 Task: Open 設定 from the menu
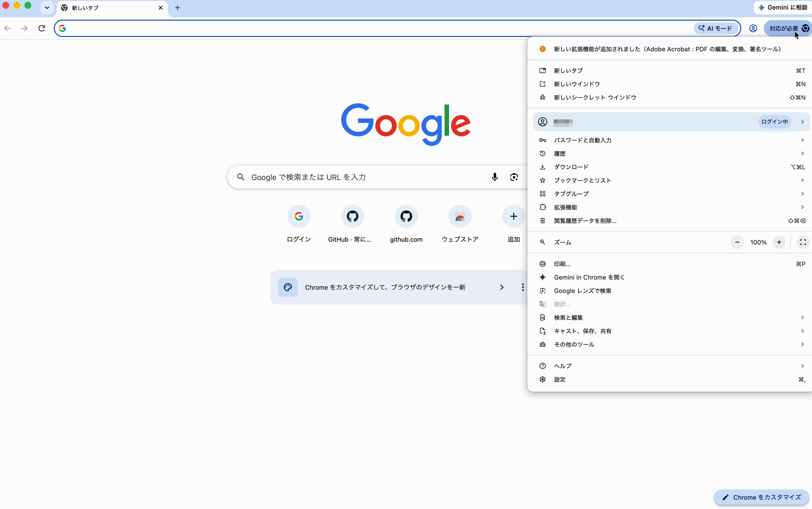pos(670,379)
